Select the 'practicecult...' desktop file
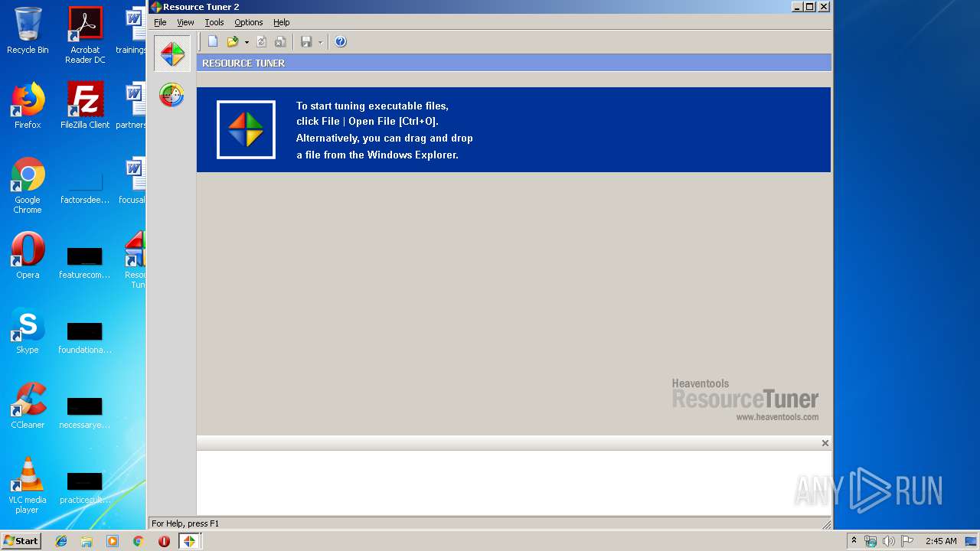 (85, 487)
